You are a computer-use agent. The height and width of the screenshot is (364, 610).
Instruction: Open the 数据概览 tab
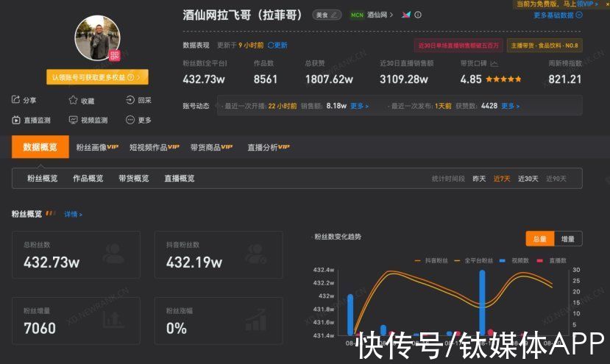tap(40, 147)
